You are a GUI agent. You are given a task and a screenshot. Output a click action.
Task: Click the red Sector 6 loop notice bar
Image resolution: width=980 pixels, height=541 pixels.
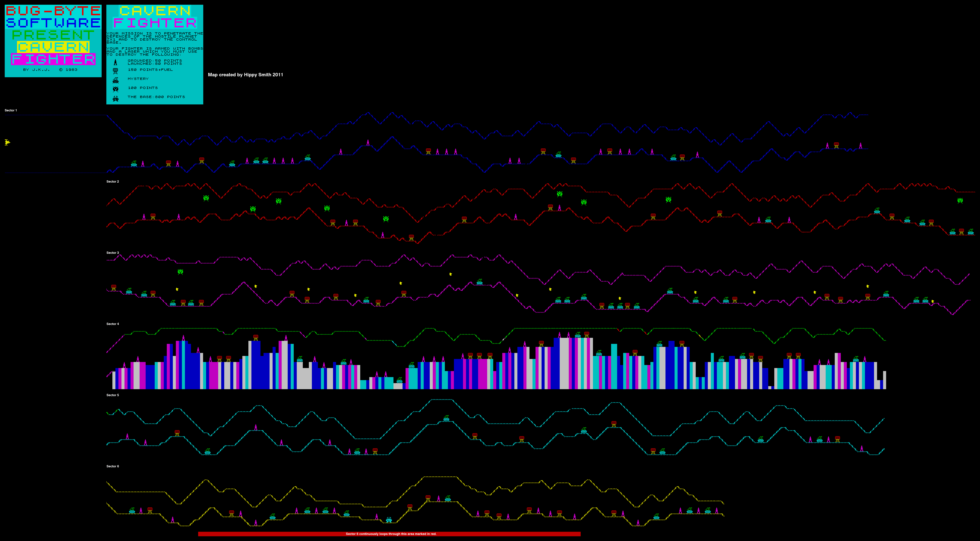click(x=389, y=534)
